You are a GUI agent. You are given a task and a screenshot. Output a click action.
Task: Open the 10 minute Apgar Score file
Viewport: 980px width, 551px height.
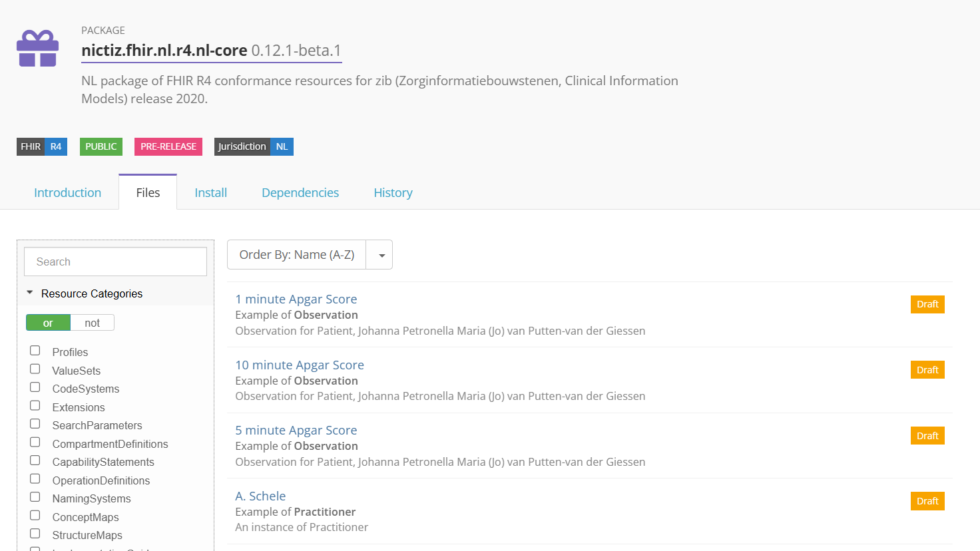pos(300,365)
